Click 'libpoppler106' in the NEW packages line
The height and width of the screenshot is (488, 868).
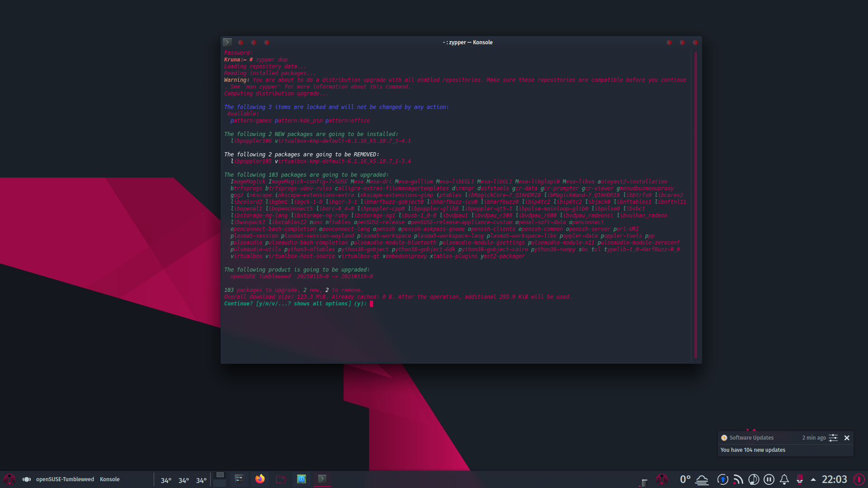coord(251,141)
